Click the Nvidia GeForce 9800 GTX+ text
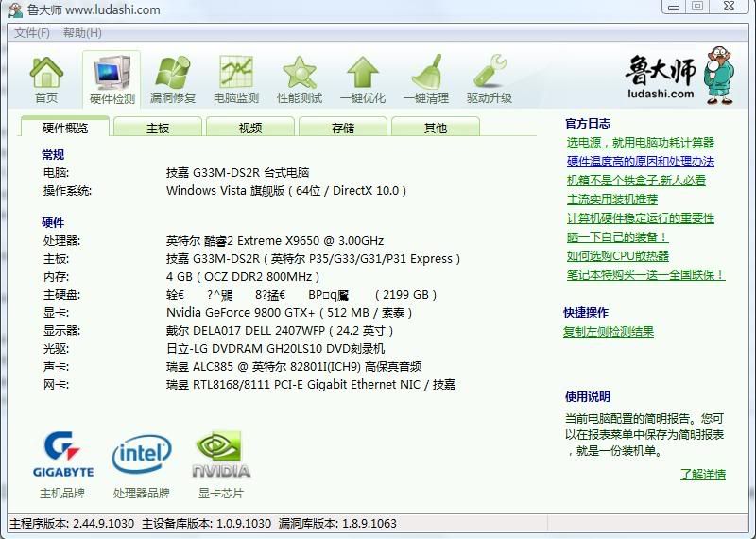 pyautogui.click(x=289, y=313)
